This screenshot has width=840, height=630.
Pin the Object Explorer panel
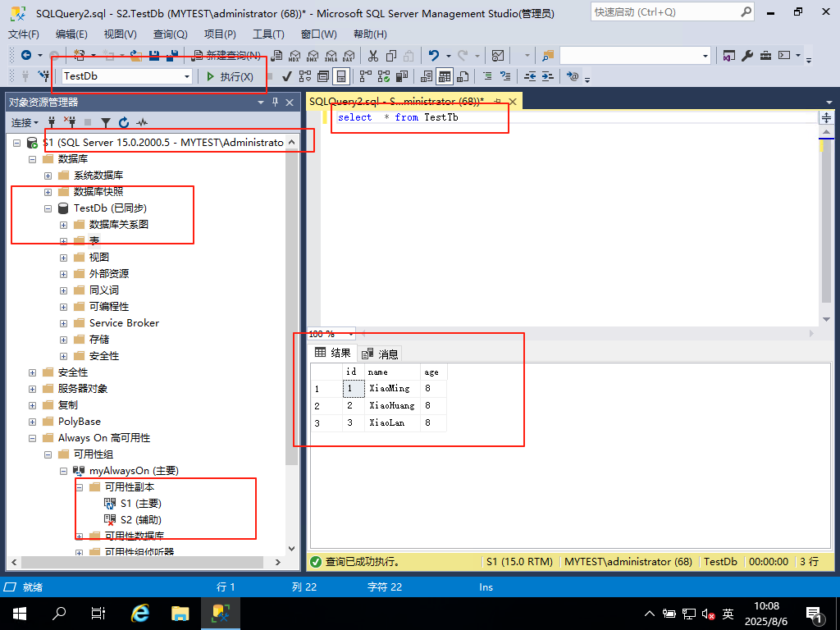[x=276, y=102]
